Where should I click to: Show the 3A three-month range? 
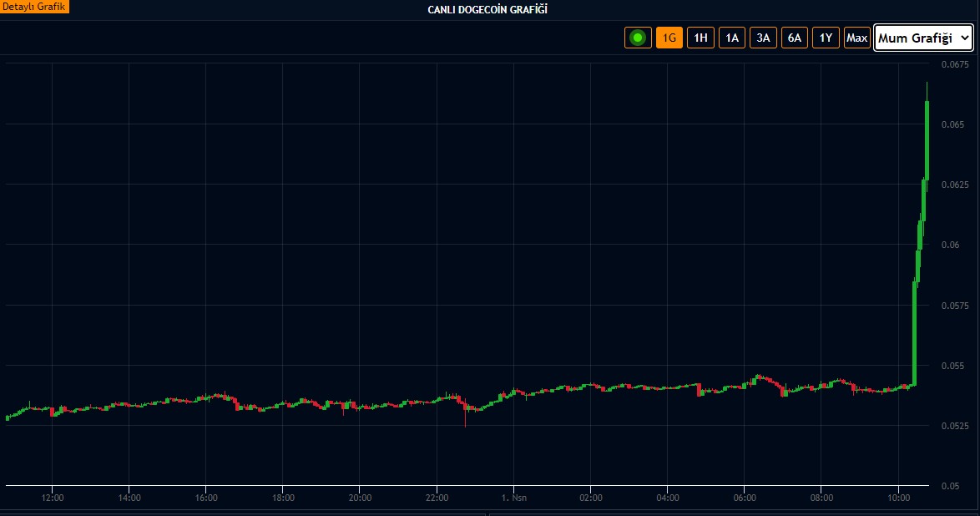point(763,38)
